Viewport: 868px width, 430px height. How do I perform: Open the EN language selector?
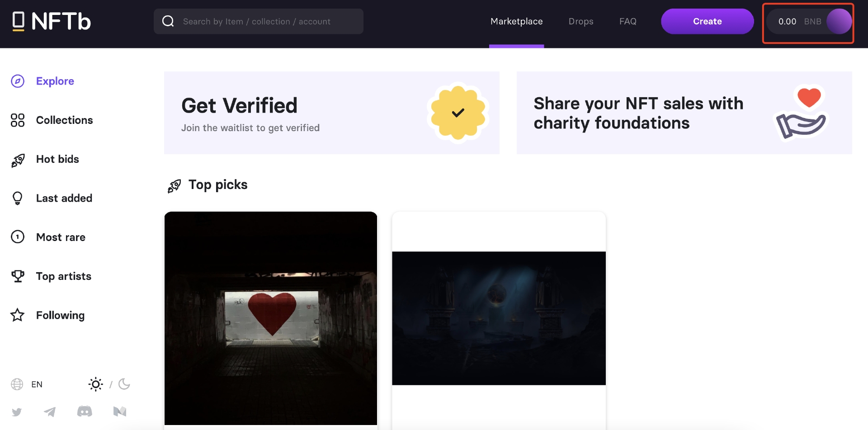[x=37, y=384]
